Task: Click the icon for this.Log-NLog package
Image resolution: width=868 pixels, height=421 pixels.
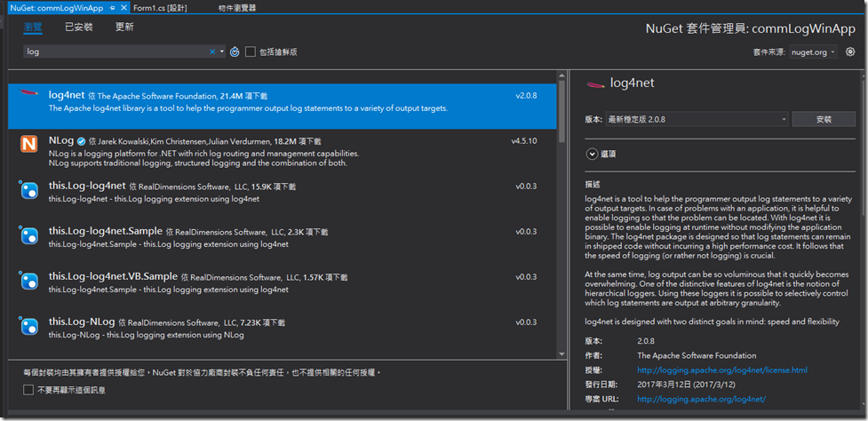Action: tap(28, 326)
